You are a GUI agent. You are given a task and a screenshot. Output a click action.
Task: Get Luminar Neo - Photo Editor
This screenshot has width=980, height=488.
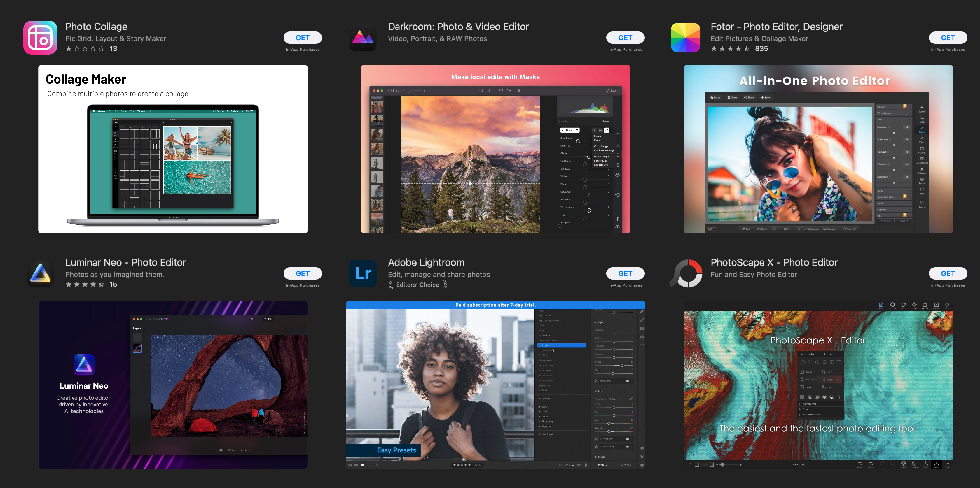(x=303, y=273)
